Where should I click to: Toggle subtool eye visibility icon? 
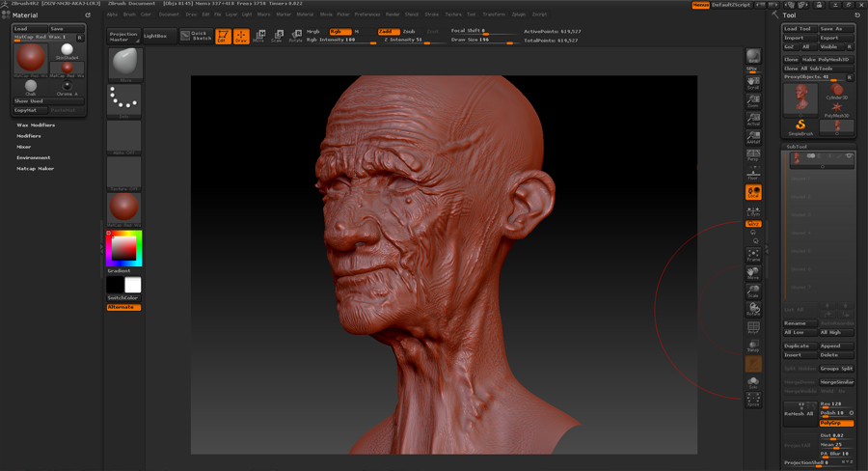[849, 156]
